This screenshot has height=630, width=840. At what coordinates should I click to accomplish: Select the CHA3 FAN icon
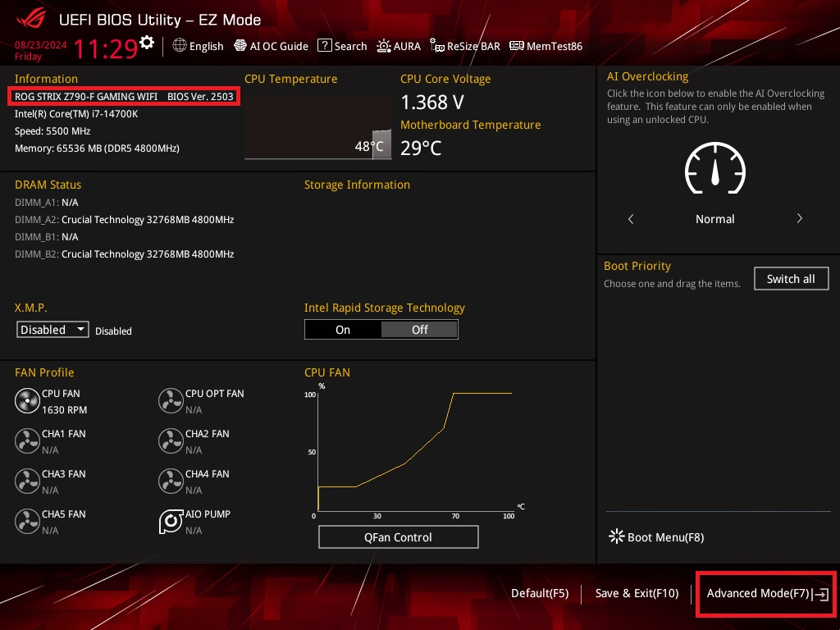click(x=27, y=481)
